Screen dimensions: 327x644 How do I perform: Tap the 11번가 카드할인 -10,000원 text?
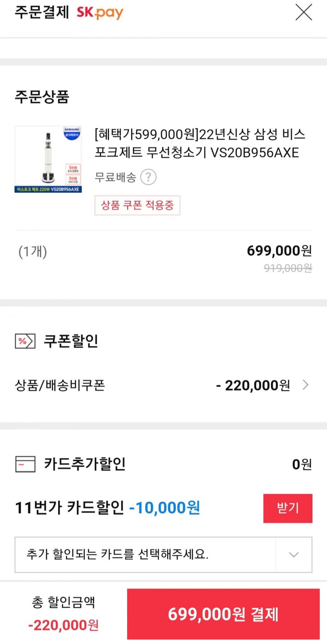point(108,508)
